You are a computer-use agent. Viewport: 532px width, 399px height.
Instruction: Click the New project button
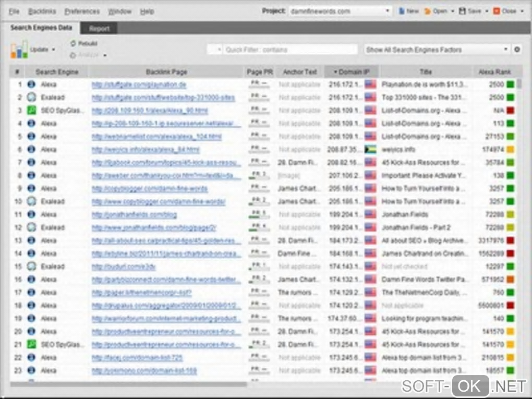tap(408, 11)
